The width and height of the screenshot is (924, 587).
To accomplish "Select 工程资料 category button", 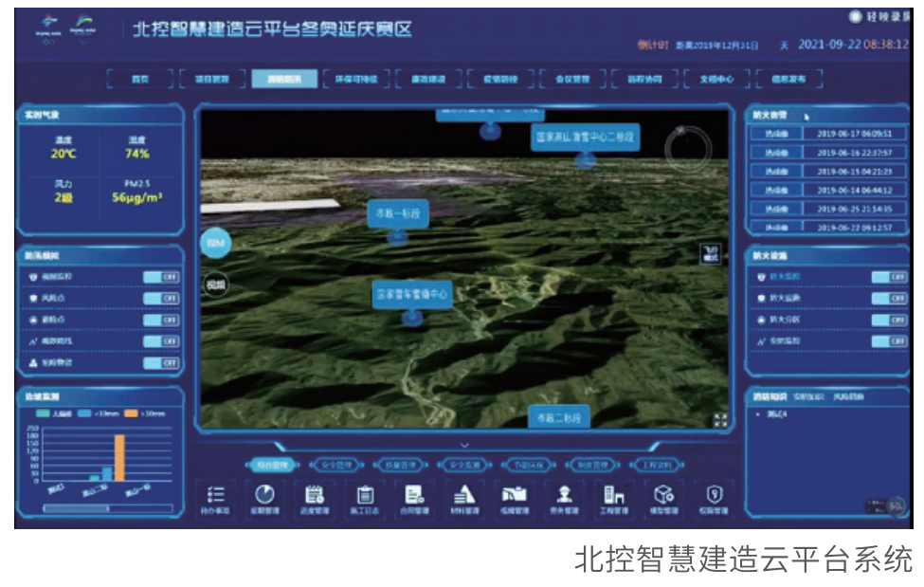I will click(657, 465).
